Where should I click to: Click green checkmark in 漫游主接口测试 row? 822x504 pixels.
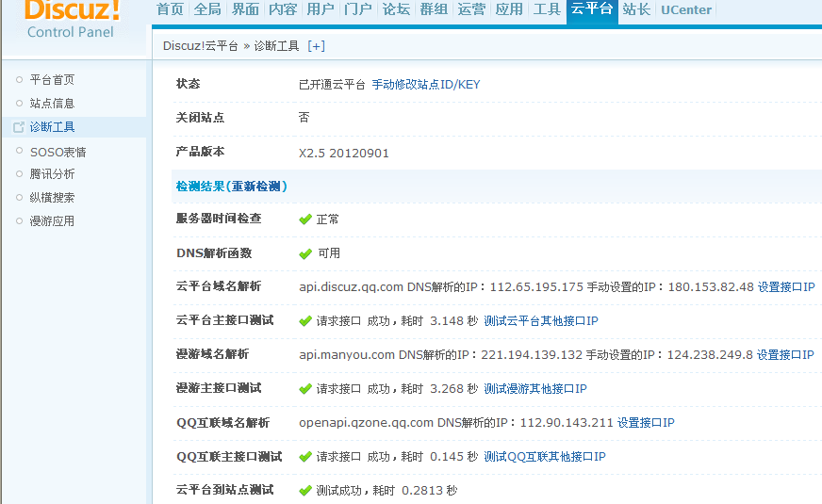(x=305, y=389)
